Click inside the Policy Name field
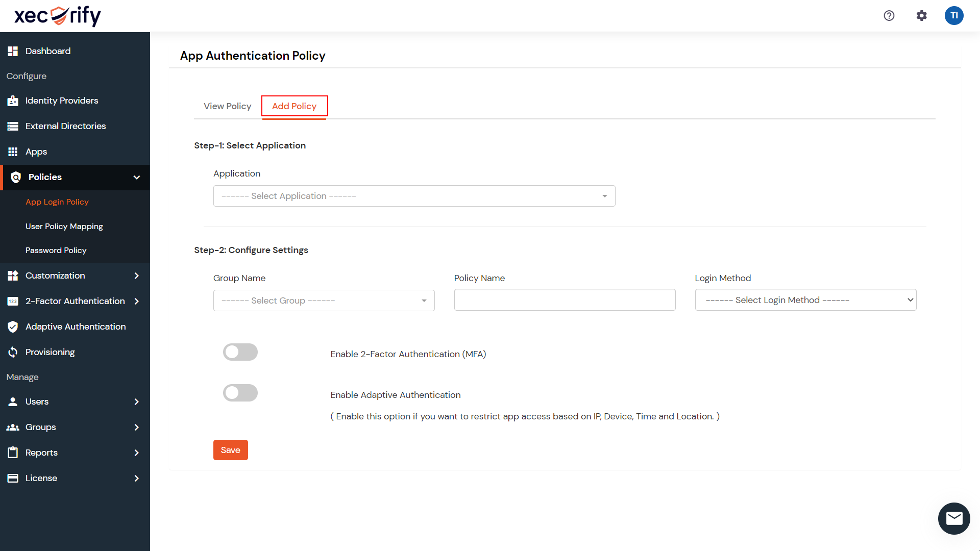980x551 pixels. 564,300
